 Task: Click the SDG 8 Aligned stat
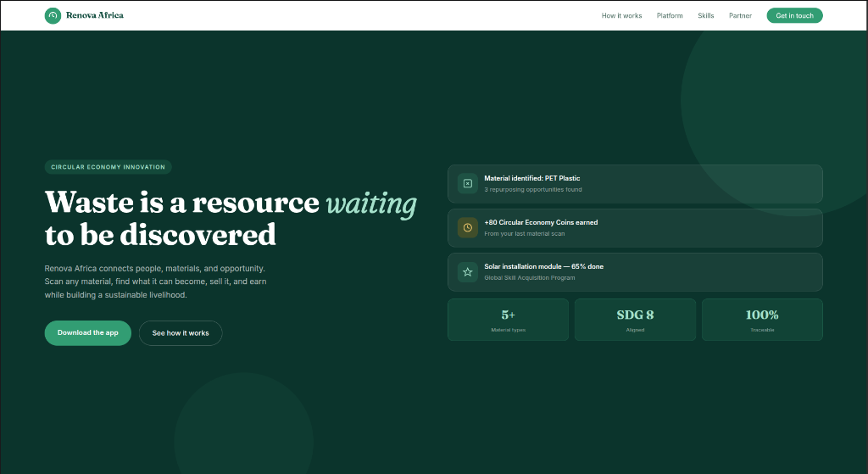click(635, 320)
